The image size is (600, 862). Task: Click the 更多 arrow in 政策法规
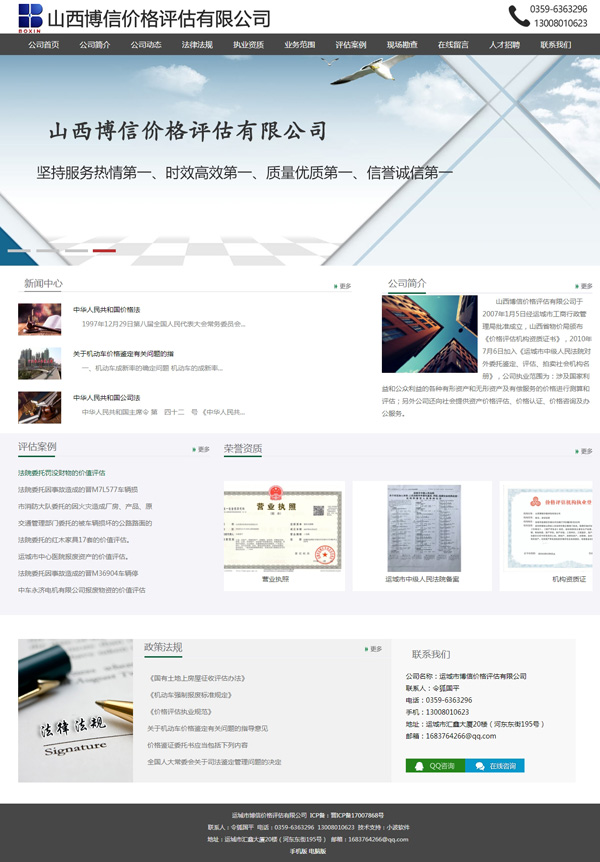click(373, 649)
